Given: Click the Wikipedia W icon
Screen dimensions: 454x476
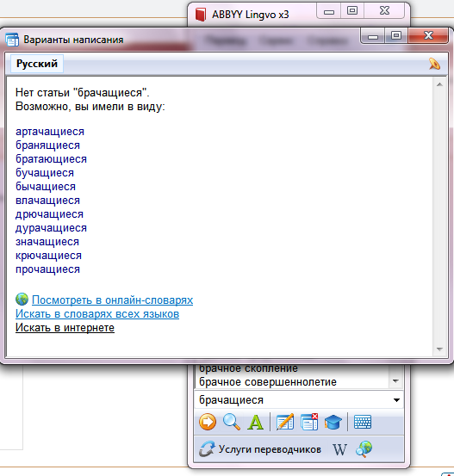Looking at the screenshot, I should pos(339,449).
